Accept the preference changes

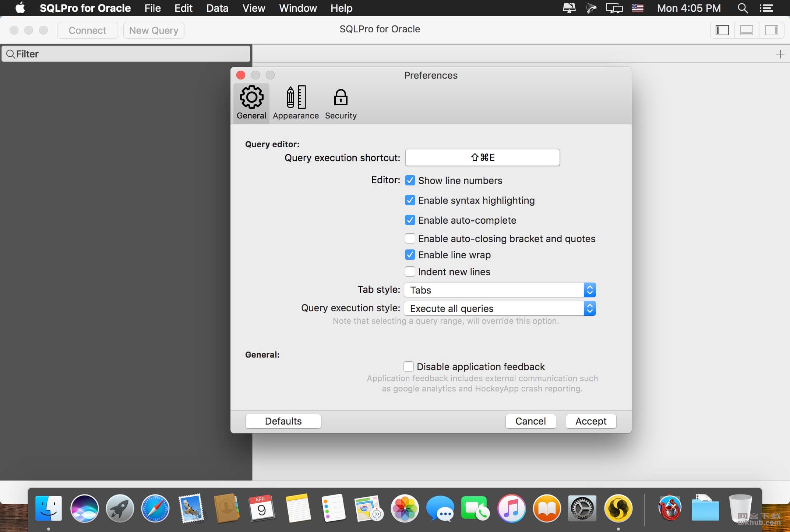point(591,421)
